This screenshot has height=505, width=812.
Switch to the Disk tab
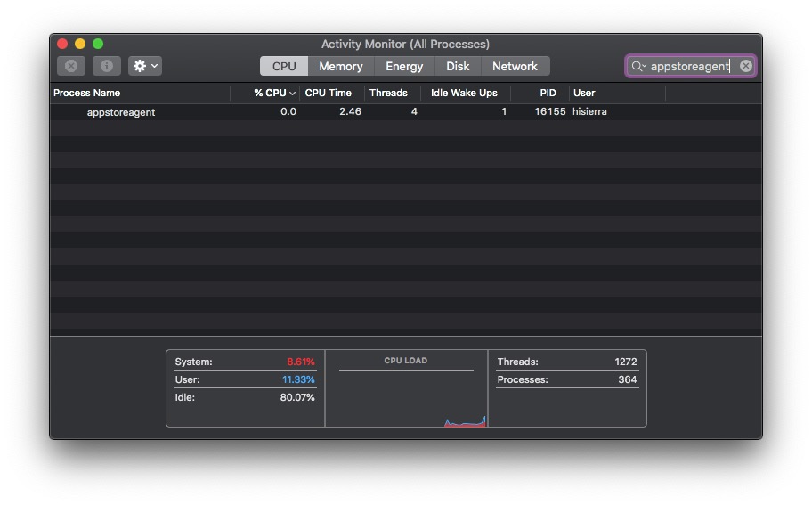(x=458, y=66)
